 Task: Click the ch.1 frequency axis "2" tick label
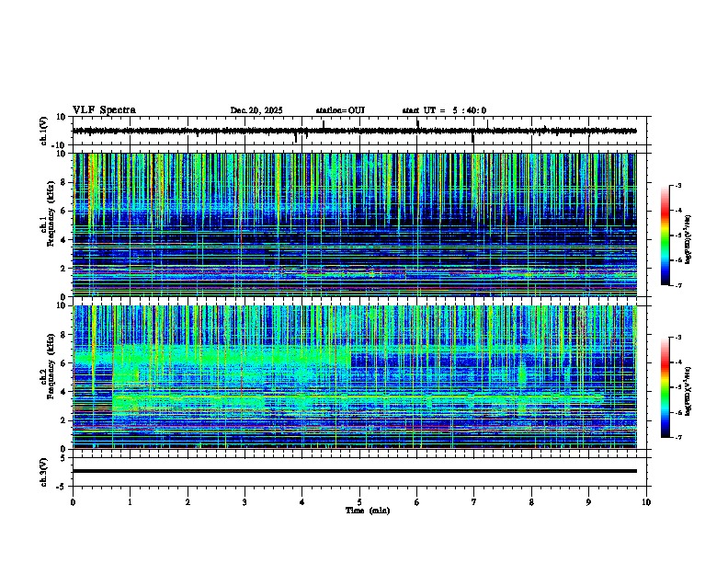(64, 269)
